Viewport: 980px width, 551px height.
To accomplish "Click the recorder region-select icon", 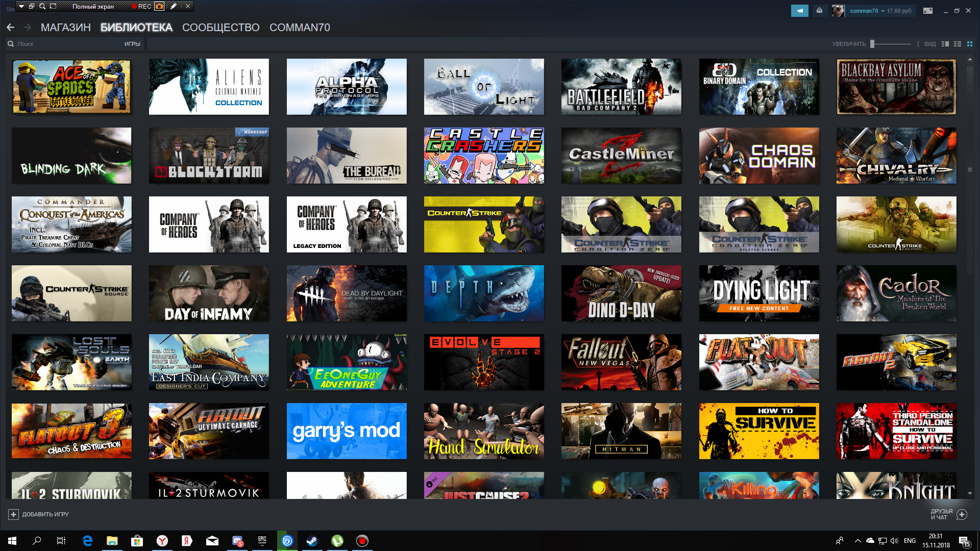I will click(53, 6).
